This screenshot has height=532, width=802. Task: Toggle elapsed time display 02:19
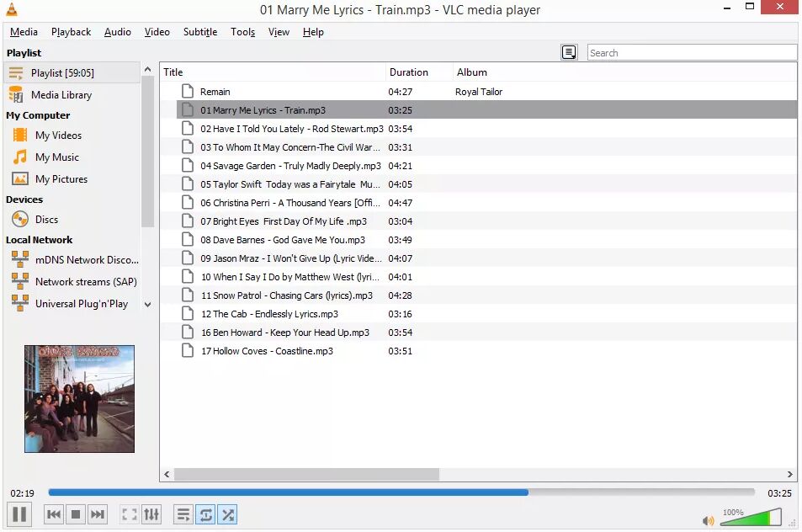pos(23,493)
